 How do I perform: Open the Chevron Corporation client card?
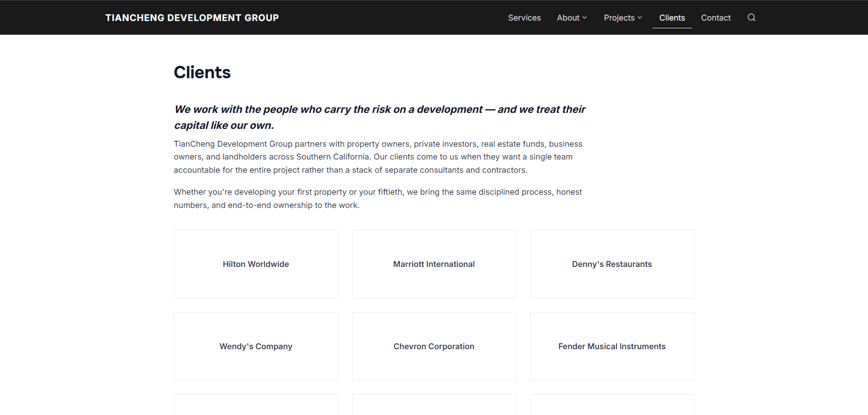(434, 346)
